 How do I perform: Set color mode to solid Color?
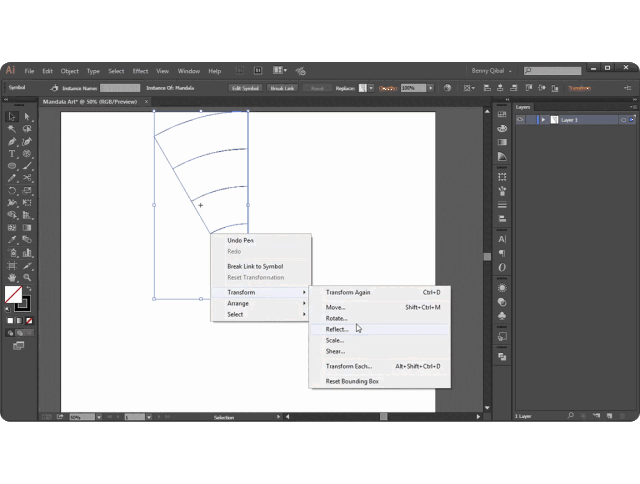(10, 321)
